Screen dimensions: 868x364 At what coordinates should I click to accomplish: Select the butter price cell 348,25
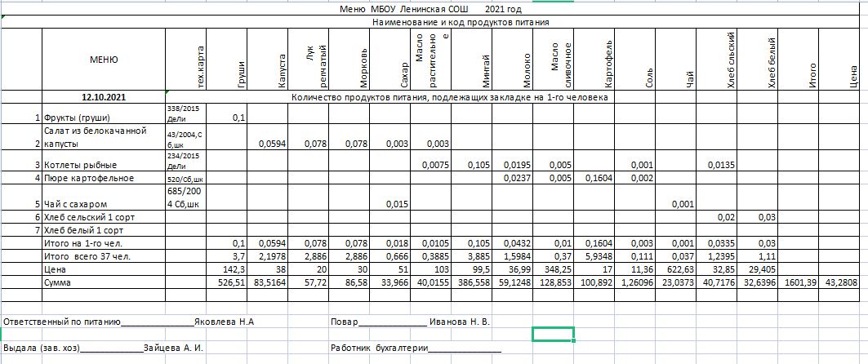tap(559, 269)
